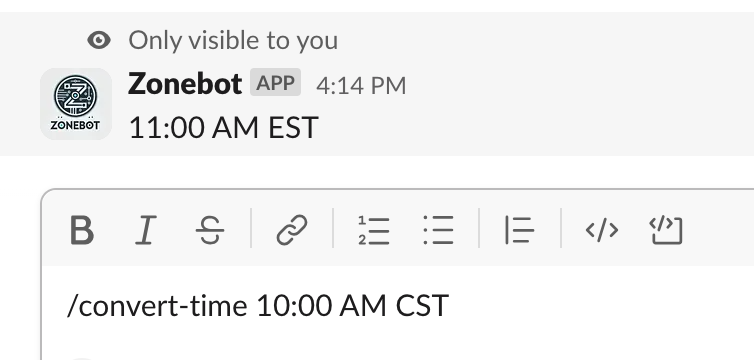Open Zonebot's profile via its avatar

76,104
